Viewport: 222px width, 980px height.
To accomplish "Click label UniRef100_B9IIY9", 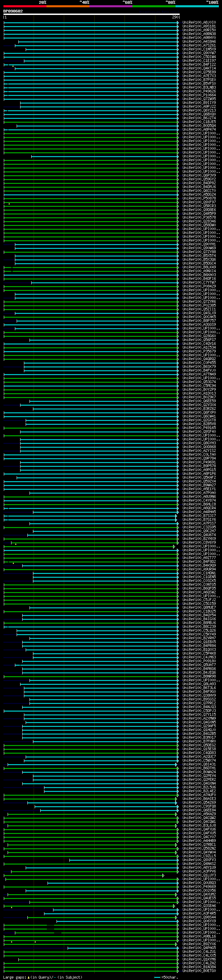I will point(199,103).
